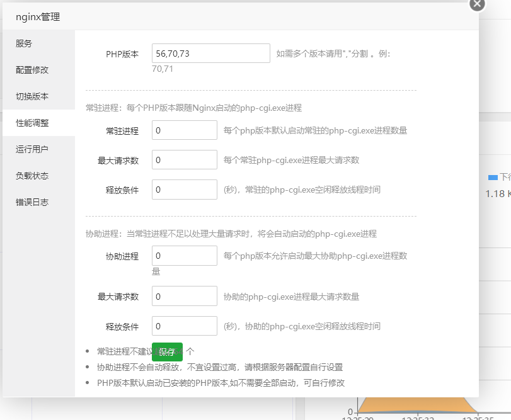Click the note about 协助进程不会自动释放
511x420 pixels.
coord(220,367)
